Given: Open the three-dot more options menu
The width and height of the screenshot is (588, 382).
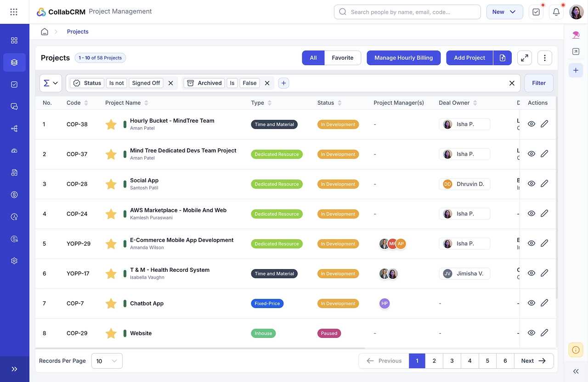Looking at the screenshot, I should (x=545, y=58).
